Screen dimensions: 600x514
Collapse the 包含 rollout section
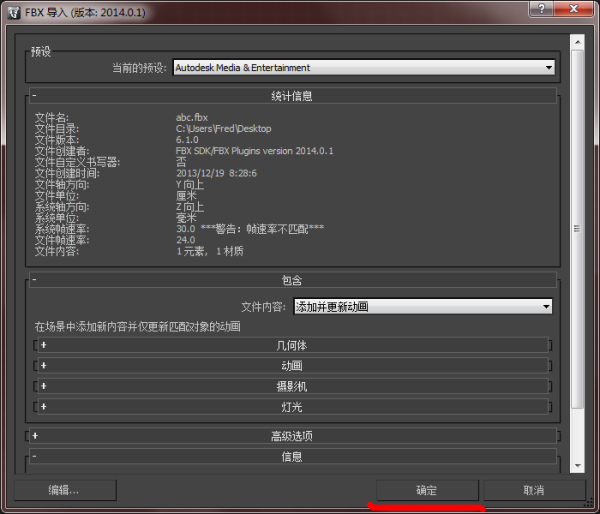click(x=291, y=281)
